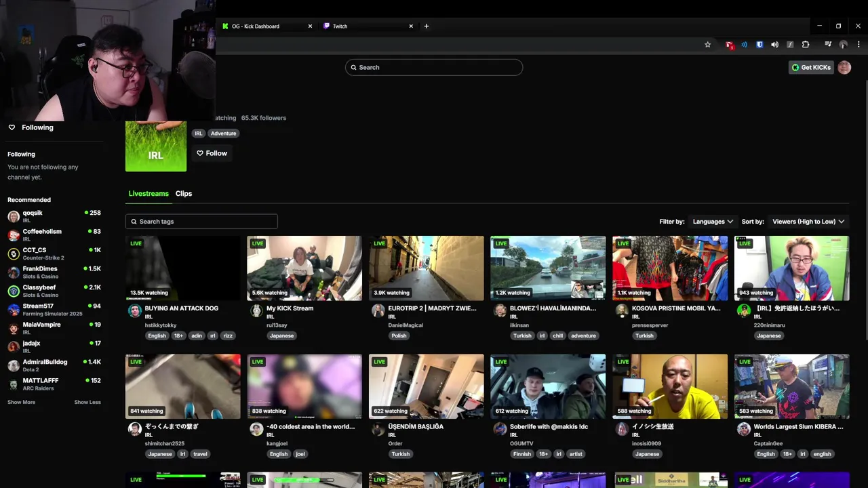Open the CCT_CS channel avatar
This screenshot has height=488, width=868.
point(14,254)
